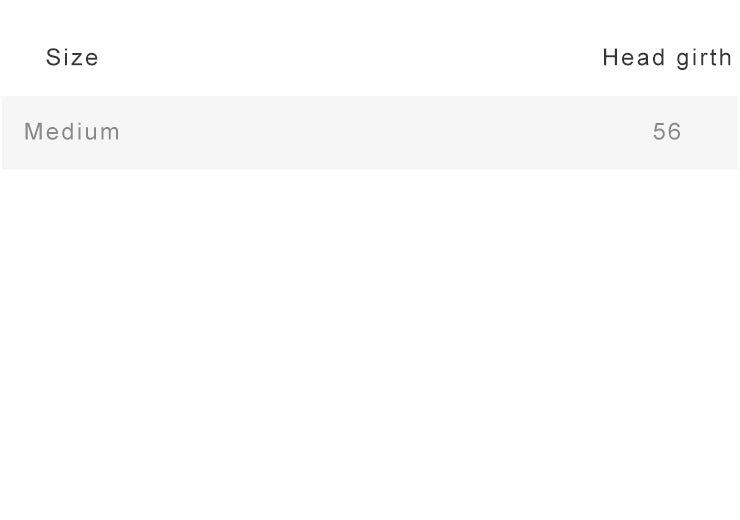
Task: Click empty header space between Size and Head girth
Action: (350, 58)
